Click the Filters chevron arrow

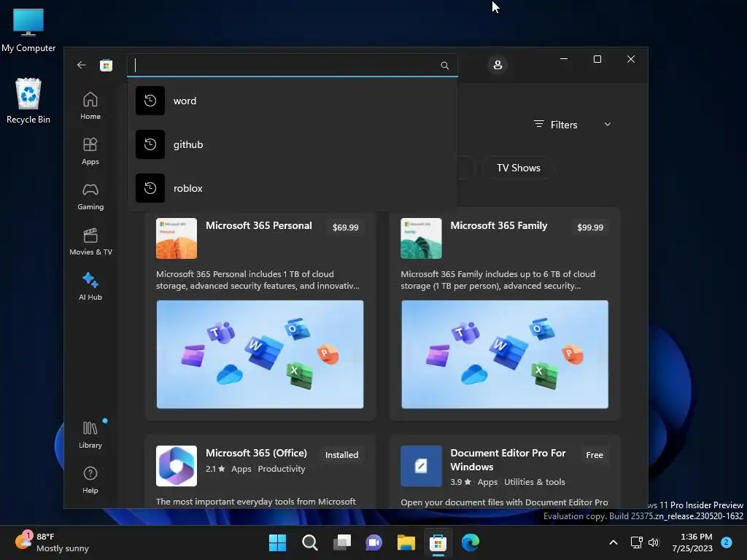(x=608, y=124)
